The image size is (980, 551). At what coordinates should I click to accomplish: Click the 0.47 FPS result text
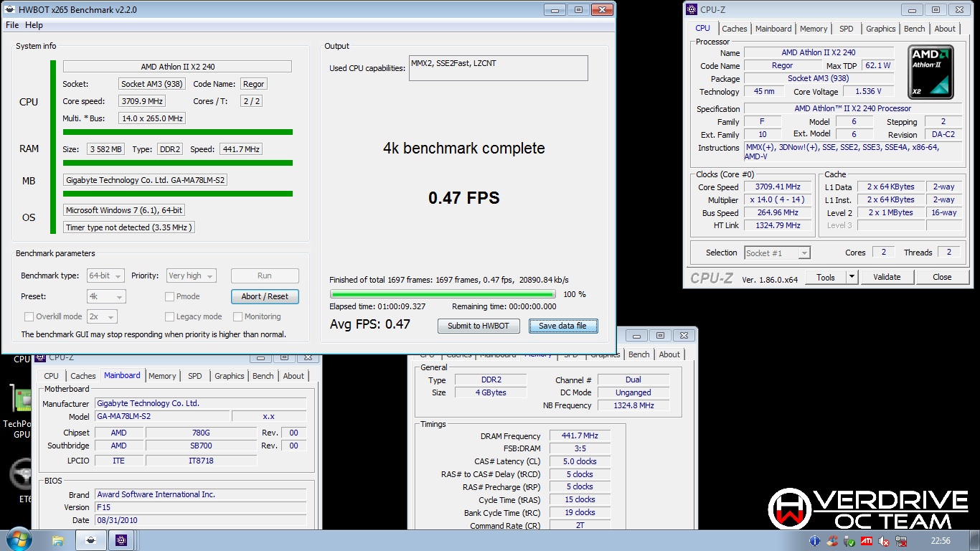pyautogui.click(x=464, y=198)
